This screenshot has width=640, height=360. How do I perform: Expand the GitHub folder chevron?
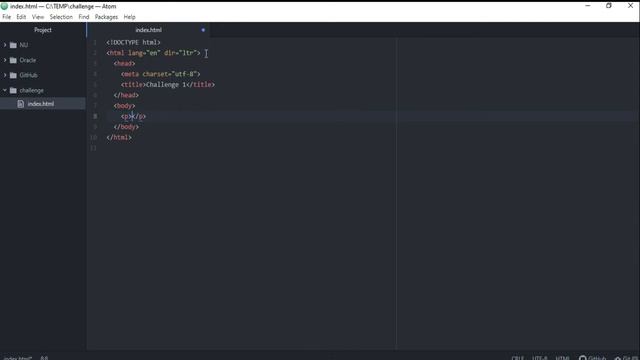(5, 75)
